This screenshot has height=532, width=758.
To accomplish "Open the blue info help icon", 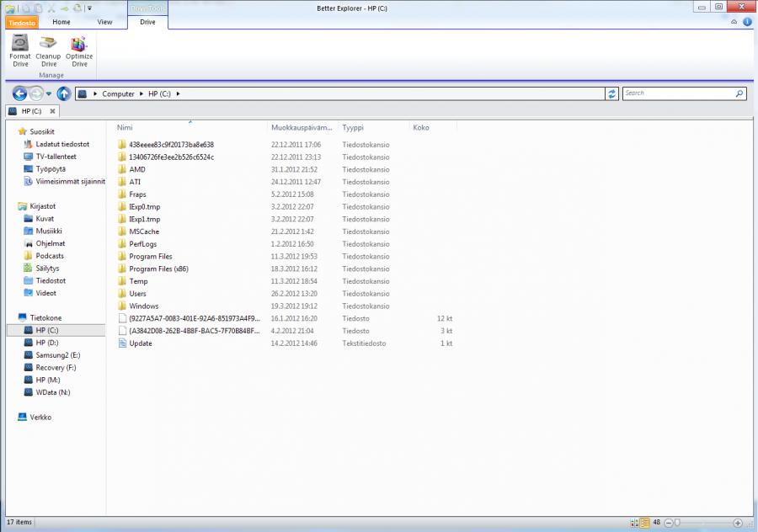I will (x=747, y=22).
